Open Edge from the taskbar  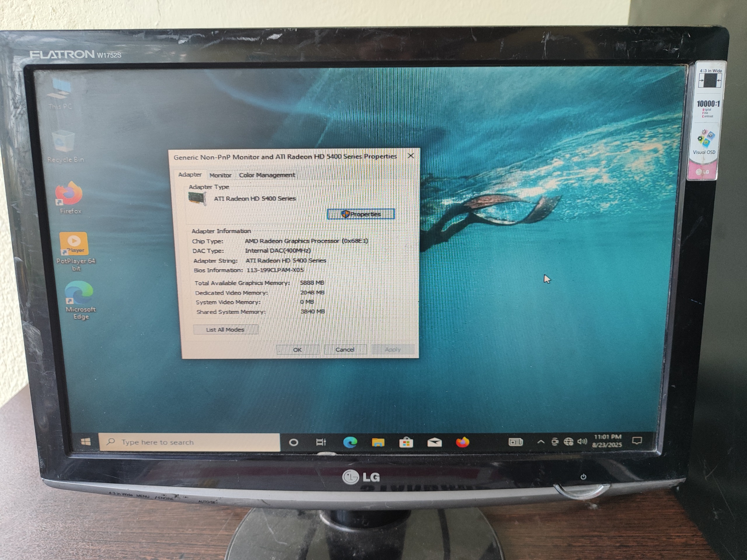click(x=350, y=442)
